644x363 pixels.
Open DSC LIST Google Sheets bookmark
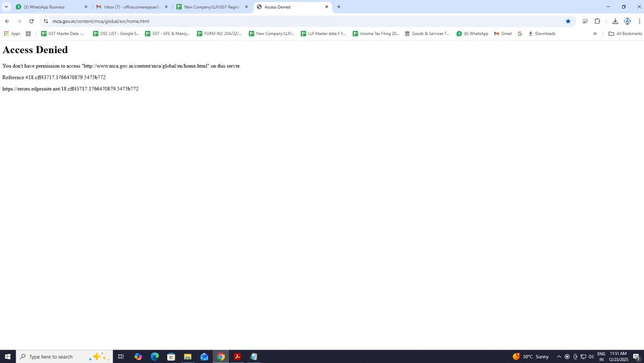pos(116,33)
